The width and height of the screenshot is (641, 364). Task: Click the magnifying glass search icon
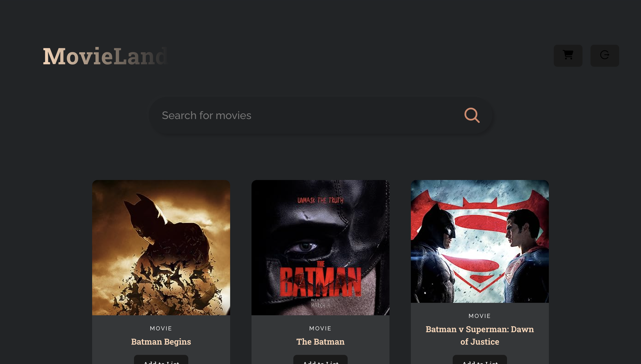click(472, 115)
